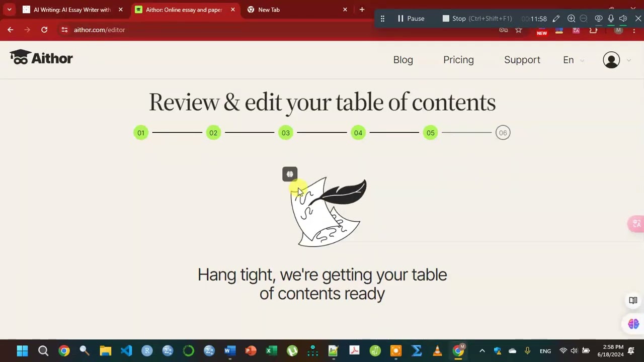
Task: Open the browser extensions puzzle icon
Action: 593,31
